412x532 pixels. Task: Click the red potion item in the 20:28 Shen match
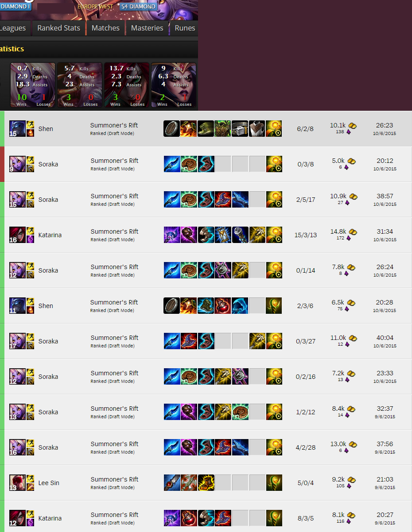tap(223, 306)
